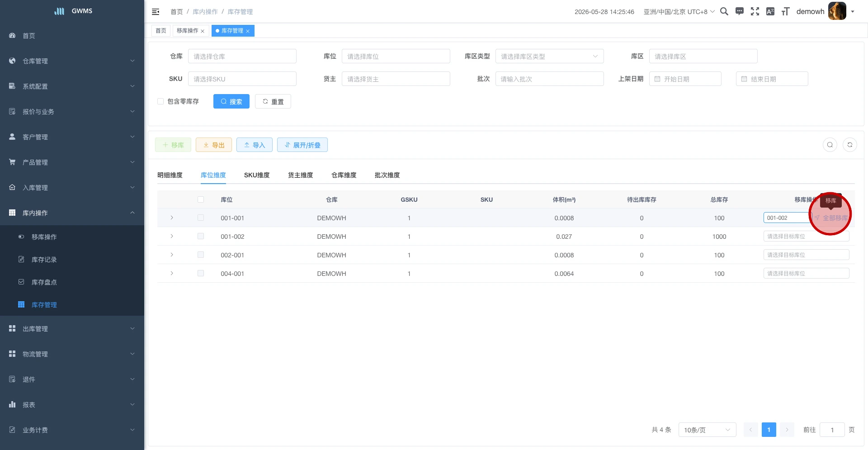
Task: Expand 产品管理 sidebar menu
Action: pyautogui.click(x=72, y=162)
